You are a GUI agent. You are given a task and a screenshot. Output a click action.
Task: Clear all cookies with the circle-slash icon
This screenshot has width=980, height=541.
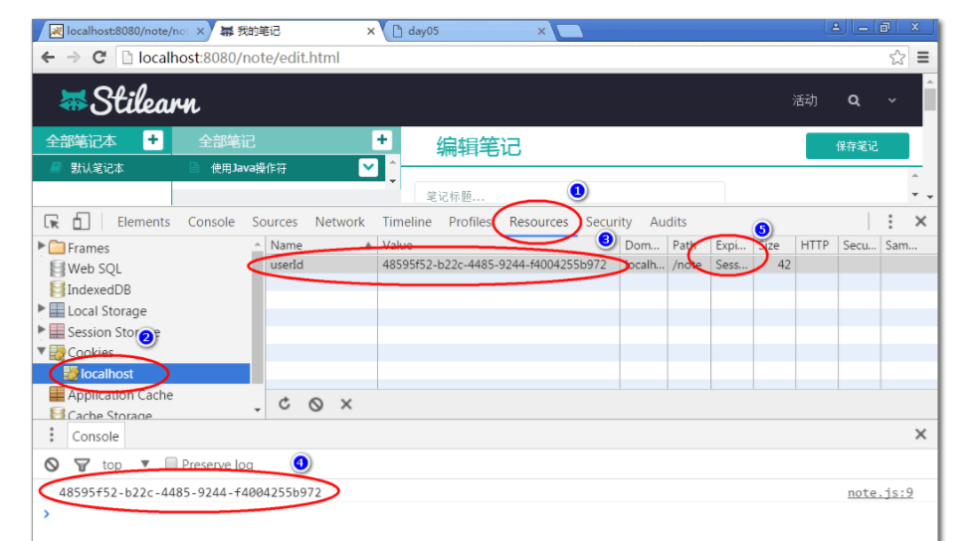point(315,404)
